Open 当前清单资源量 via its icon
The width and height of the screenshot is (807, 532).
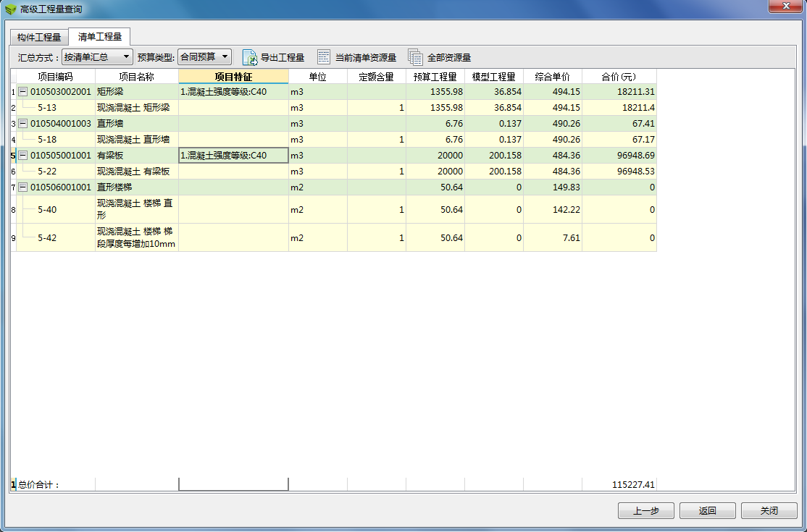(x=324, y=57)
